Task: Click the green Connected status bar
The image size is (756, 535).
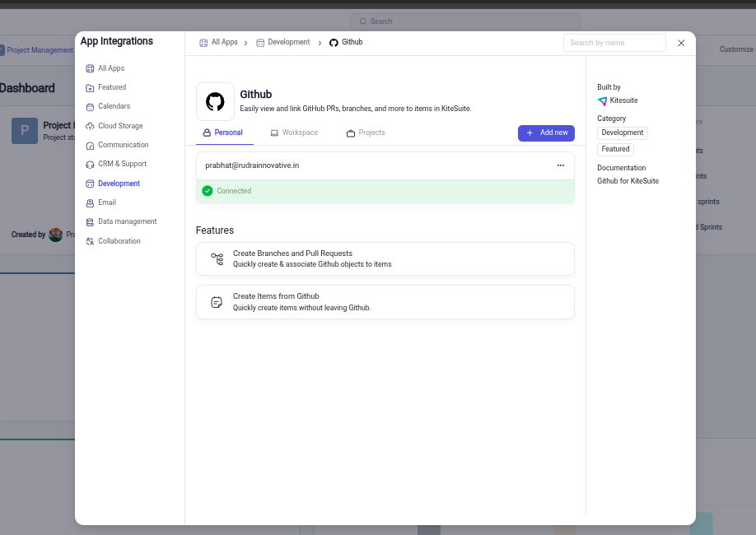Action: coord(385,191)
